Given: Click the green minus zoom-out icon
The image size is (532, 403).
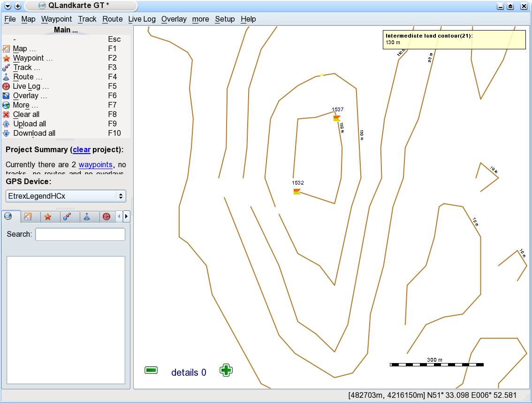Looking at the screenshot, I should [x=151, y=370].
